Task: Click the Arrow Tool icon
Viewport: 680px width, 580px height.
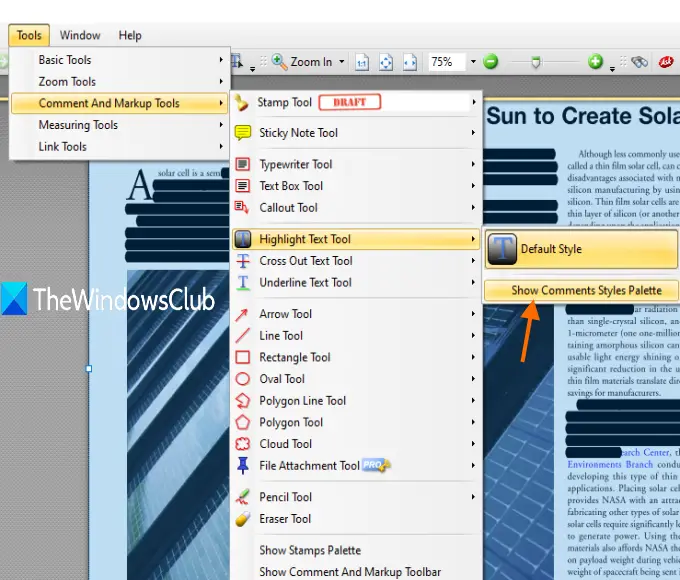Action: (242, 314)
